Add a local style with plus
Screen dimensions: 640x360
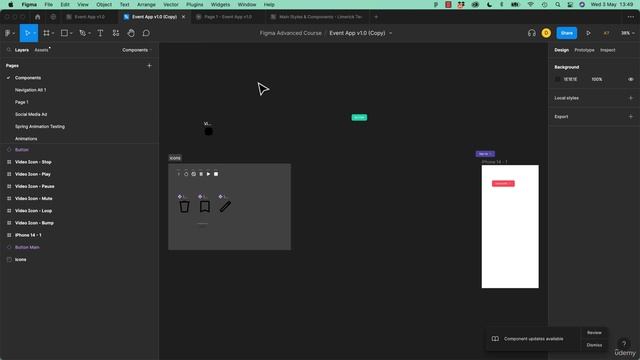pos(631,98)
